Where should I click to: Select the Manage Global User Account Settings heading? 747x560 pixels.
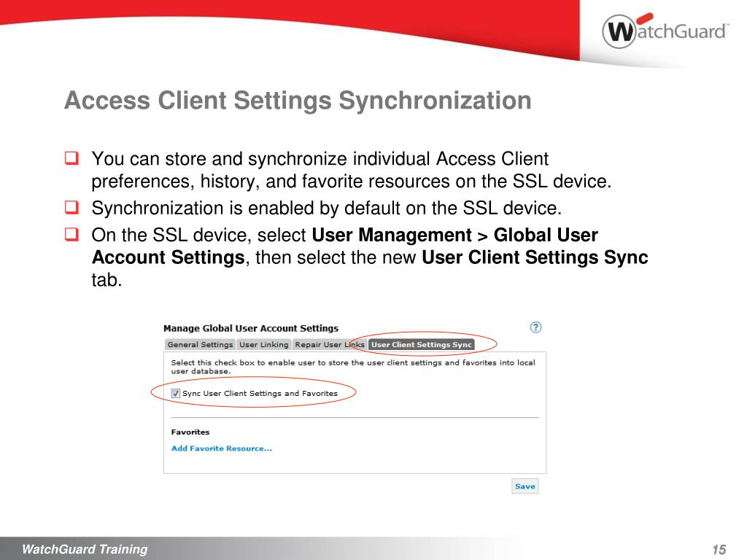coord(251,328)
